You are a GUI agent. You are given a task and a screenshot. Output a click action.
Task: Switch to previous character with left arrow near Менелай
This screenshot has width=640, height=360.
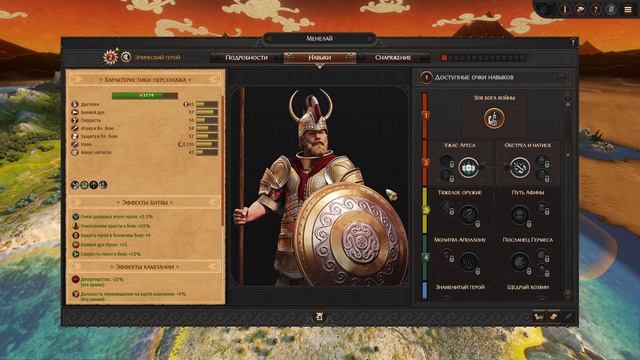269,38
